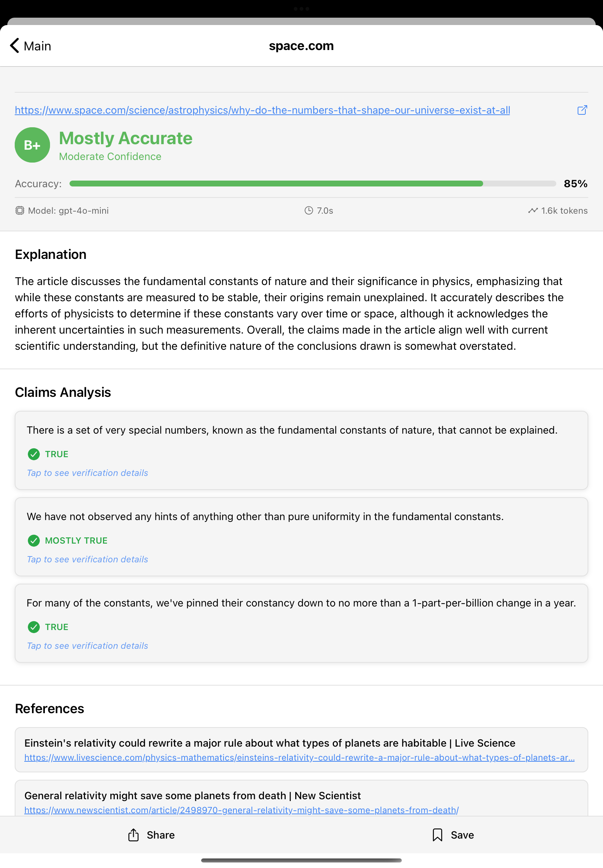Screen dimensions: 603x868
Task: Tap the MOSTLY TRUE checkmark icon
Action: [x=34, y=540]
